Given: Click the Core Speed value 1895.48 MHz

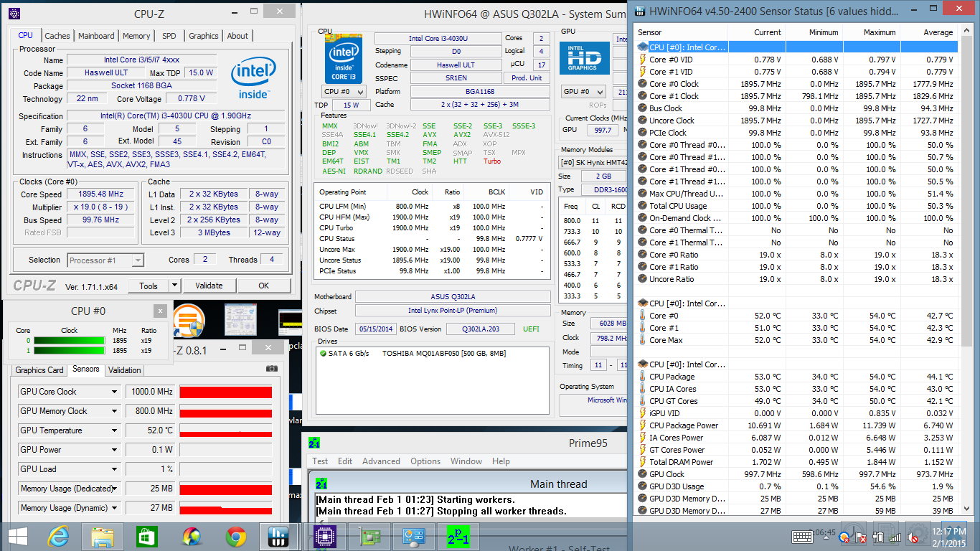Looking at the screenshot, I should [x=101, y=194].
